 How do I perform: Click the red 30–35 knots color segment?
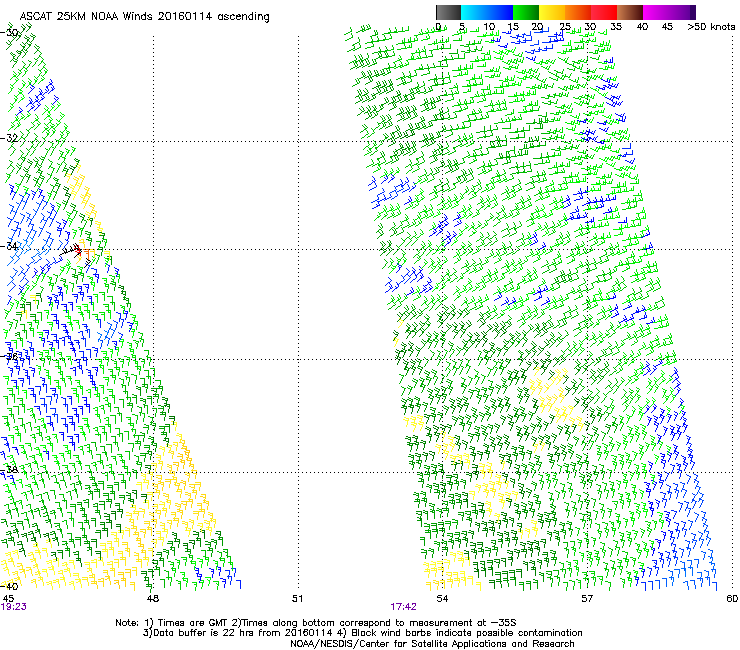click(604, 12)
